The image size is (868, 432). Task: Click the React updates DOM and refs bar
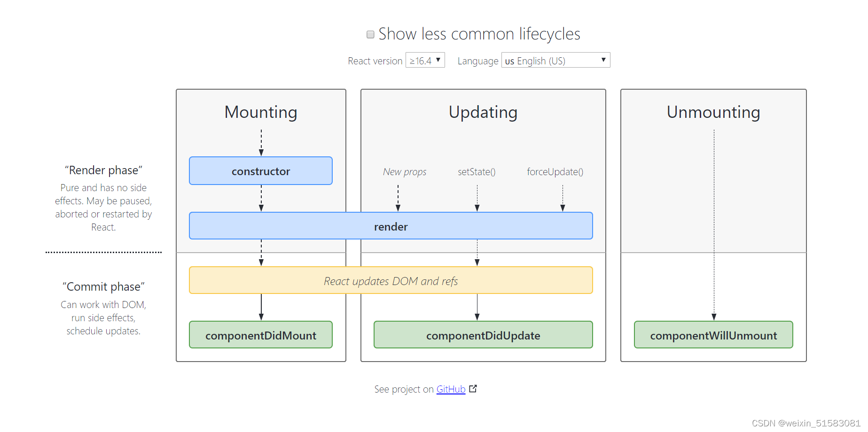tap(391, 280)
